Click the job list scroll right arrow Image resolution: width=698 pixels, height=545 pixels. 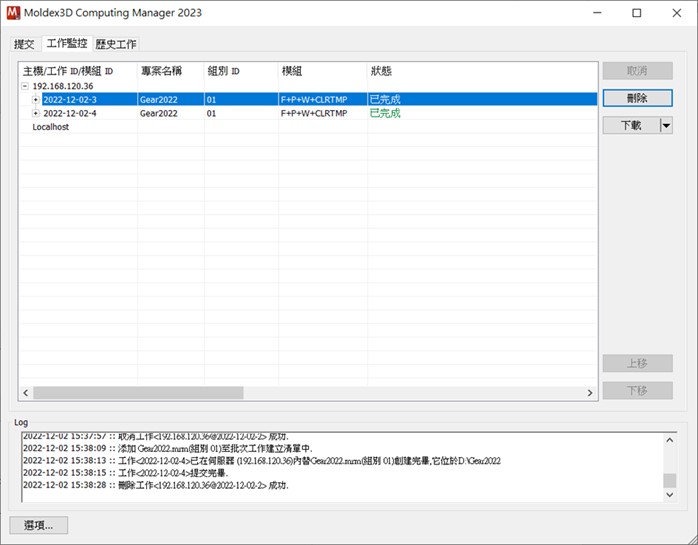tap(590, 393)
